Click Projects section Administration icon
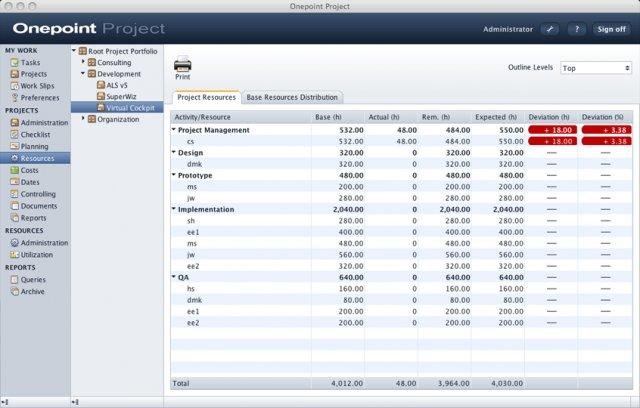The image size is (640, 408). [15, 122]
